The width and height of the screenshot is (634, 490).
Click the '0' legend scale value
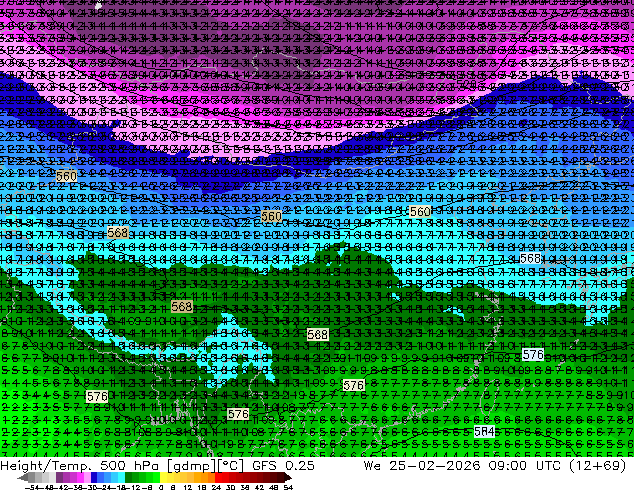[161, 487]
